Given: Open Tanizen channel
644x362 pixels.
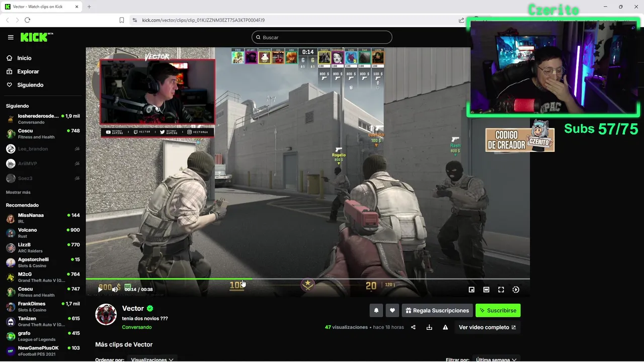Looking at the screenshot, I should pyautogui.click(x=43, y=321).
